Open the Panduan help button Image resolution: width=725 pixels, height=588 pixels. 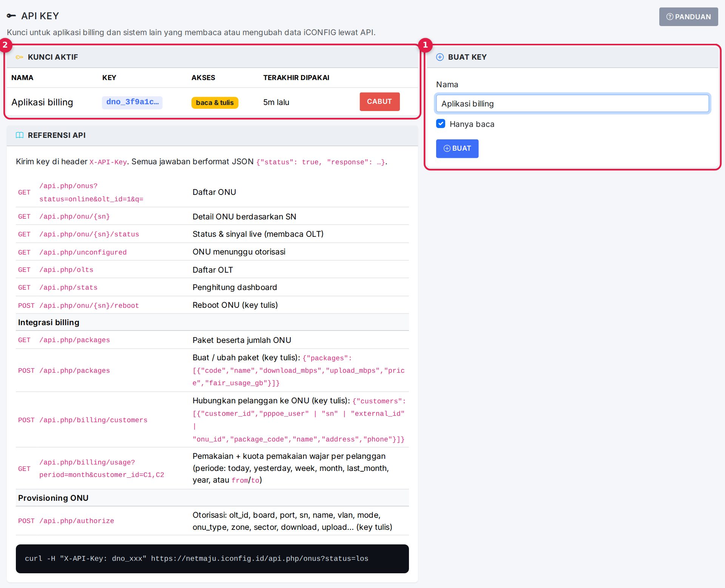pos(688,17)
